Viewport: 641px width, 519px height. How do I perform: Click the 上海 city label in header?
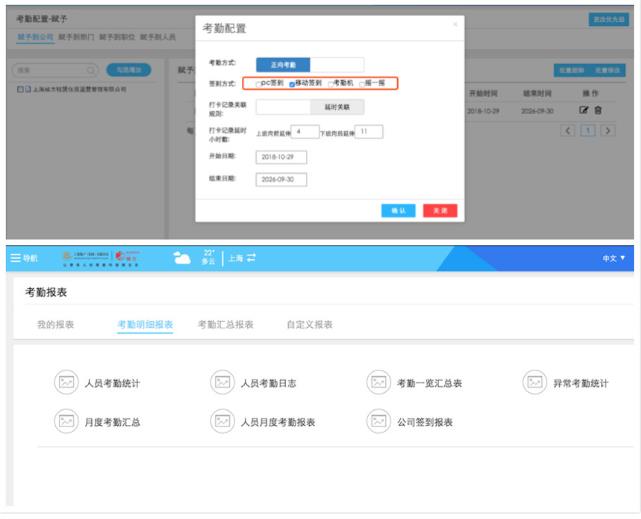(235, 258)
